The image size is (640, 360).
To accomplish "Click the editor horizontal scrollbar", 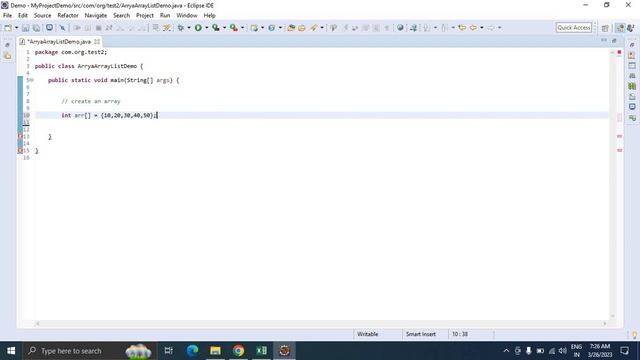I will tap(321, 324).
